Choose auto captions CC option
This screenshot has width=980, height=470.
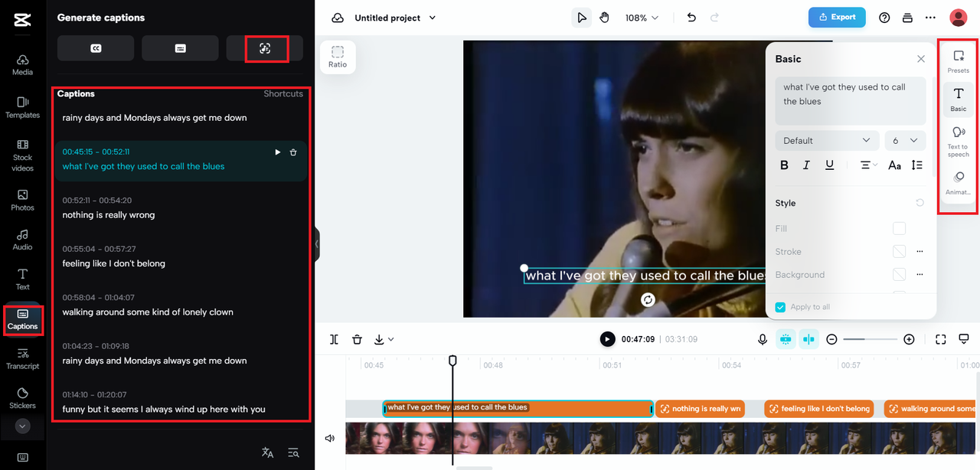click(x=96, y=48)
